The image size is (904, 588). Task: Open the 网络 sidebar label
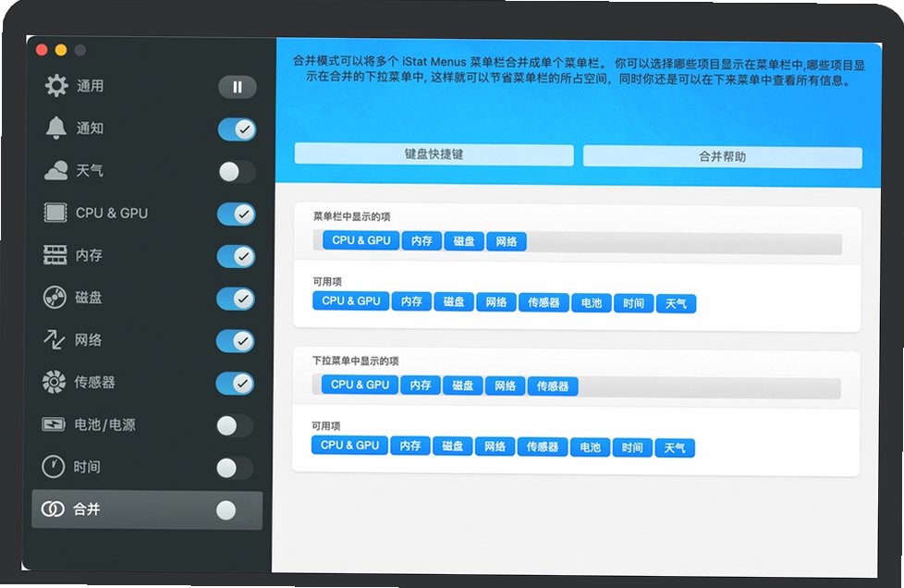(88, 340)
